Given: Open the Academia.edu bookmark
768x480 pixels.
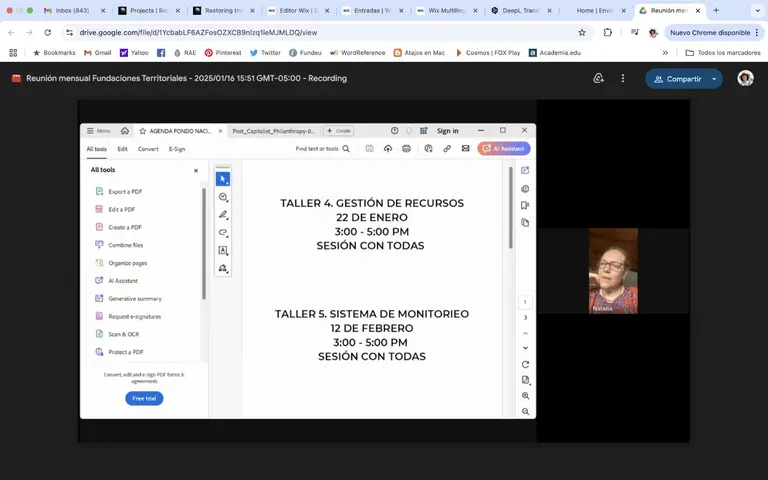Looking at the screenshot, I should pyautogui.click(x=554, y=52).
